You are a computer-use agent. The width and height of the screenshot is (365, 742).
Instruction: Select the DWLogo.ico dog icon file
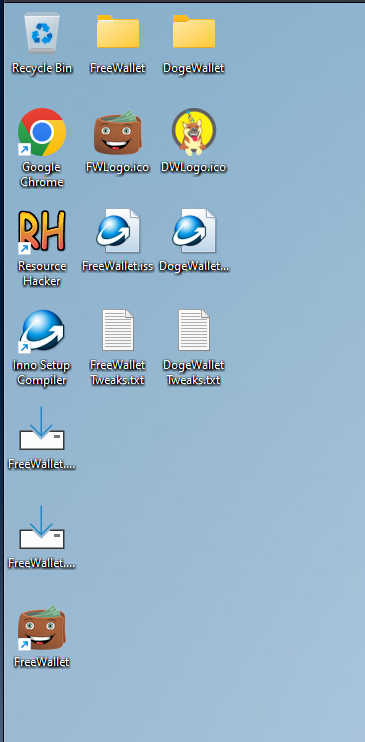click(x=194, y=132)
